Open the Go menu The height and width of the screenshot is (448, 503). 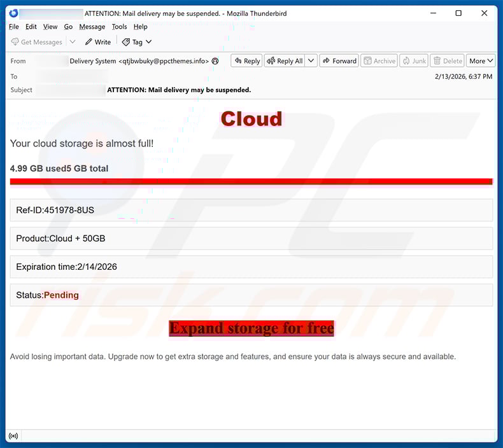(x=68, y=27)
